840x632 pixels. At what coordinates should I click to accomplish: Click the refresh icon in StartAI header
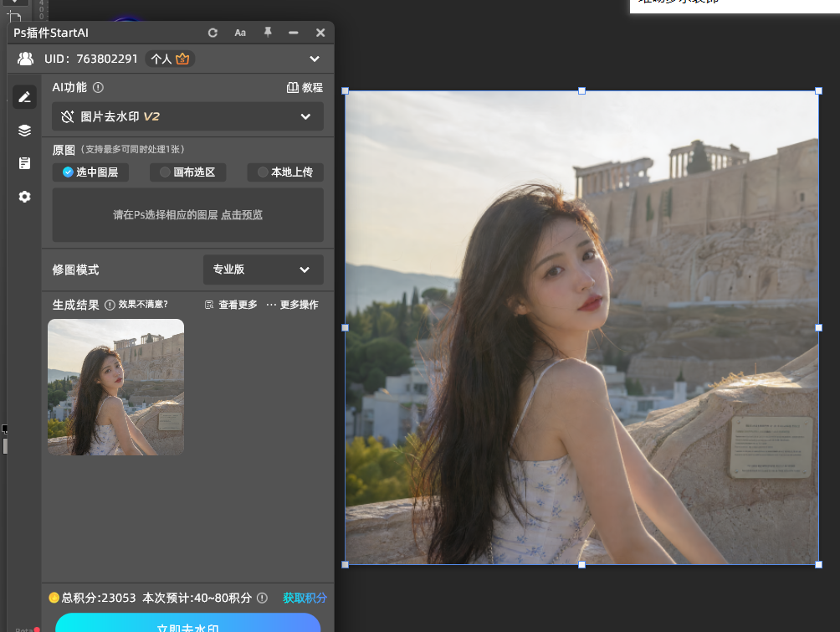(213, 33)
